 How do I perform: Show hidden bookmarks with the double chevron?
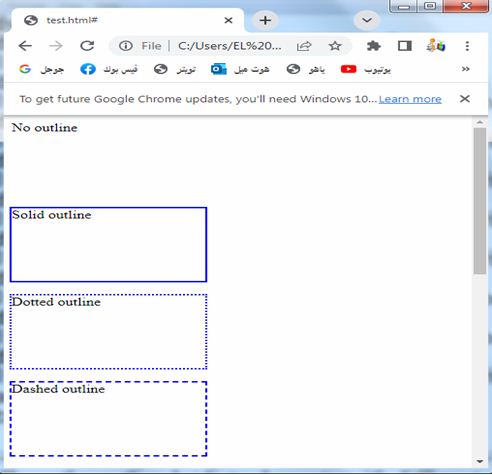[x=466, y=69]
